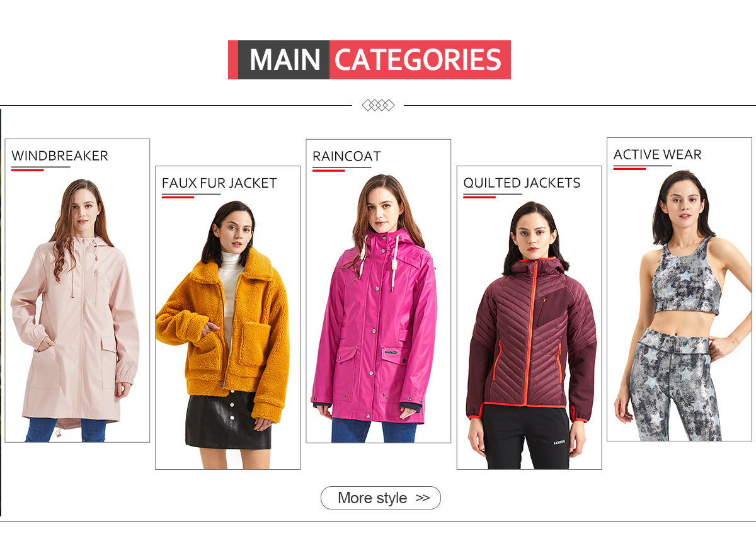Open the Active Wear category card
Screen dimensions: 756x546
coord(679,289)
